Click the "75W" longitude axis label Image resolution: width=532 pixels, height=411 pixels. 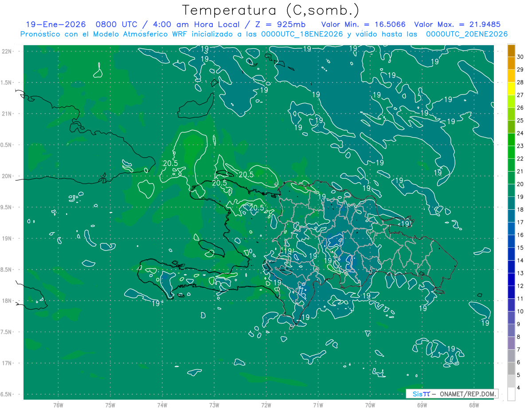pos(110,405)
